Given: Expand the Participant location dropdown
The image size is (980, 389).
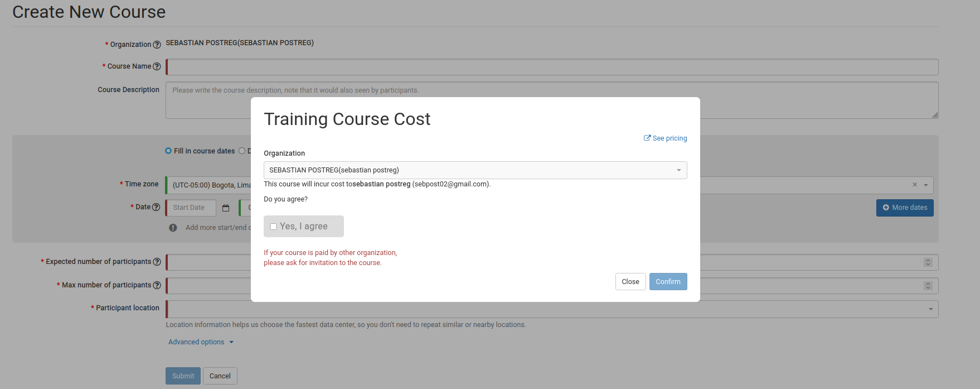Looking at the screenshot, I should coord(930,309).
